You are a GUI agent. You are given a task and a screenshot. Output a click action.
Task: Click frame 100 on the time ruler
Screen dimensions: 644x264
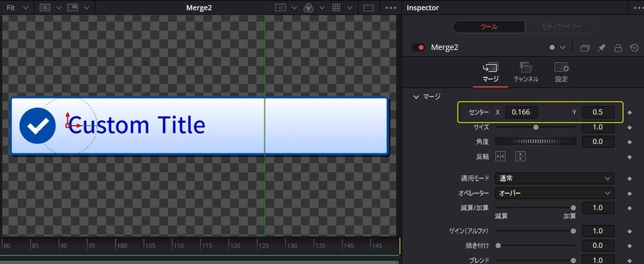122,246
